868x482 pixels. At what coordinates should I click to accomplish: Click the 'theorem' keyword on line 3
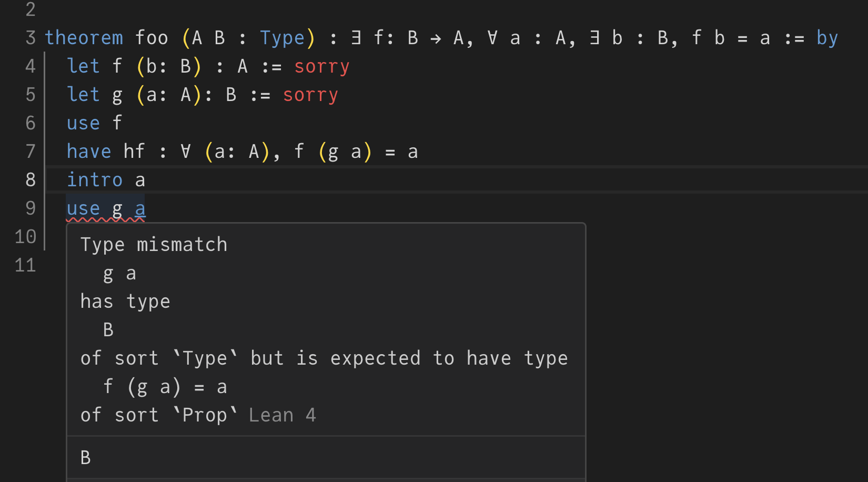click(84, 38)
